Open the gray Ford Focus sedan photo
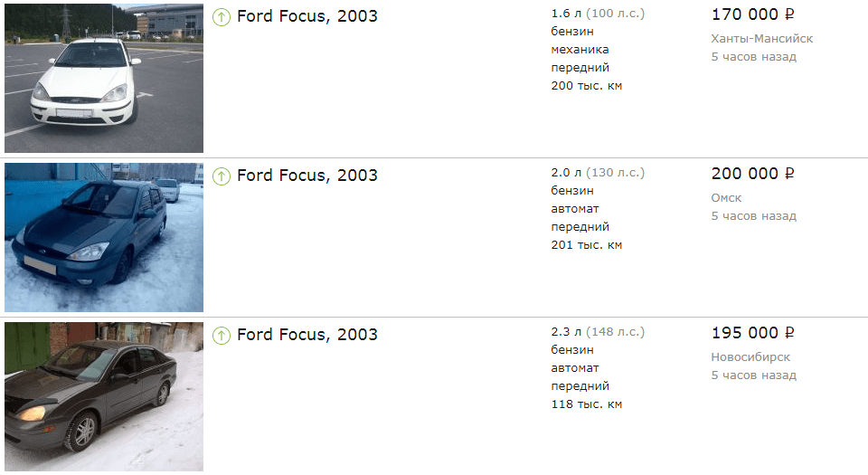The width and height of the screenshot is (868, 475). coord(104,396)
